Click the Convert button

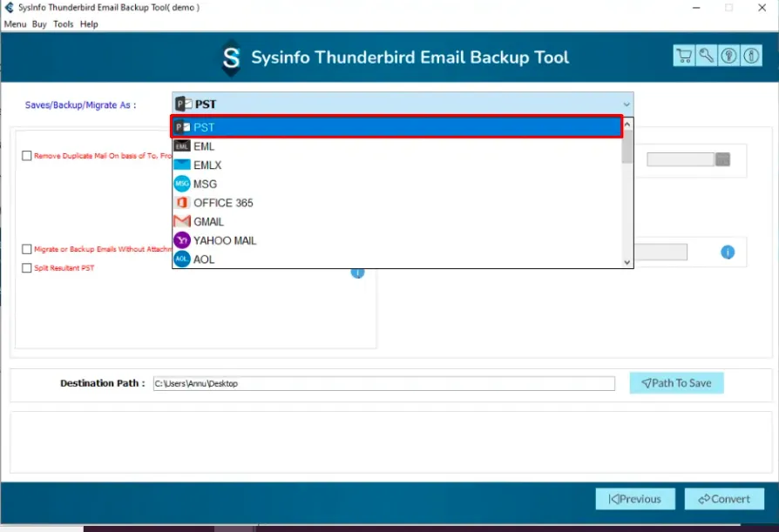pos(724,499)
